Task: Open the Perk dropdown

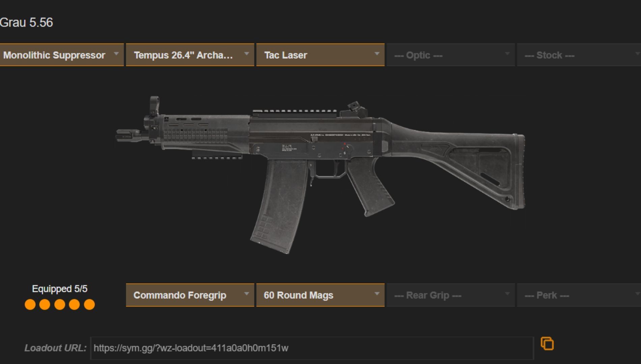Action: tap(579, 295)
